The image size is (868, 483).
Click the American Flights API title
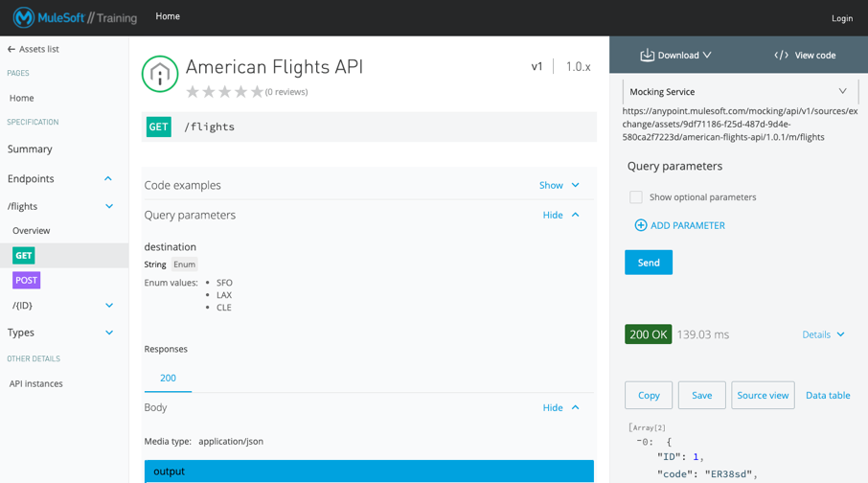274,67
